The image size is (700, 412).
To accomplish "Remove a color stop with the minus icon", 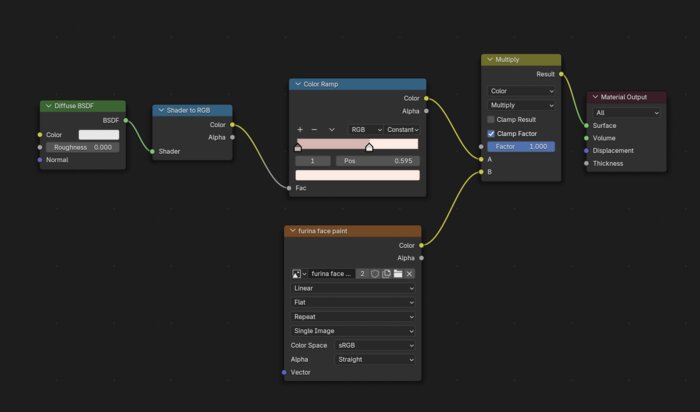I will [314, 129].
